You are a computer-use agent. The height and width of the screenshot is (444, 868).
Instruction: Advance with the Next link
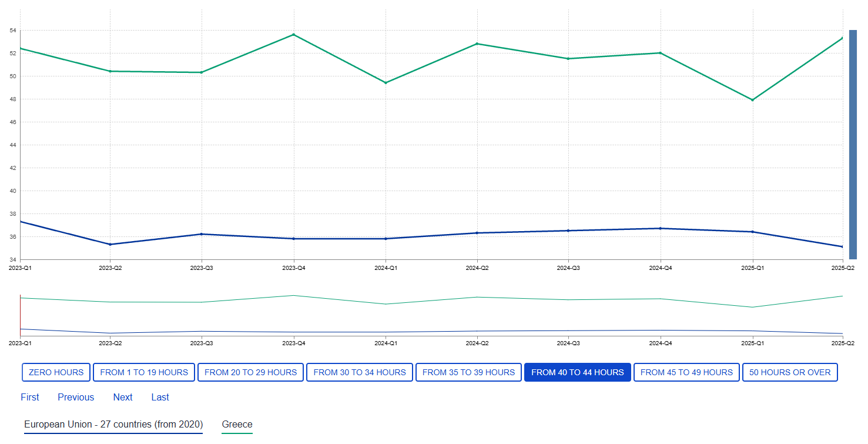[123, 398]
